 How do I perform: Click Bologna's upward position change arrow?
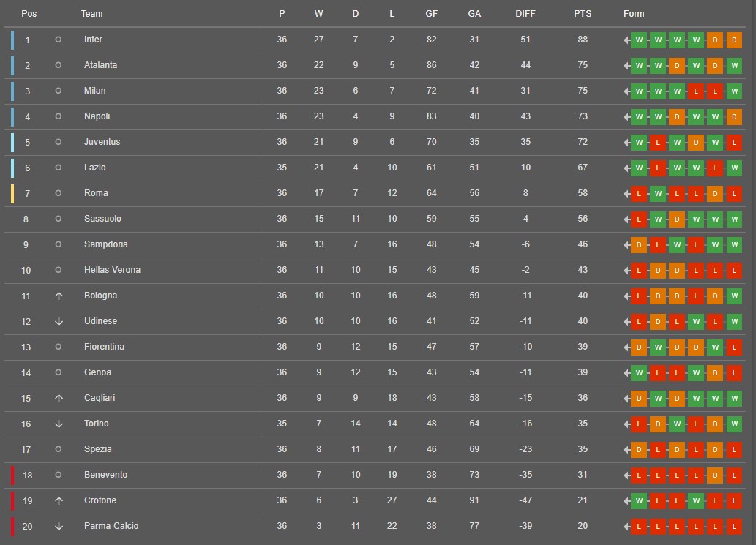tap(59, 296)
